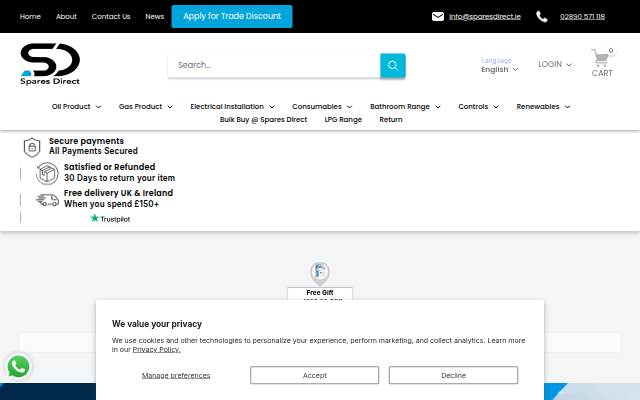Decline the cookies
Viewport: 640px width, 400px height.
(453, 375)
